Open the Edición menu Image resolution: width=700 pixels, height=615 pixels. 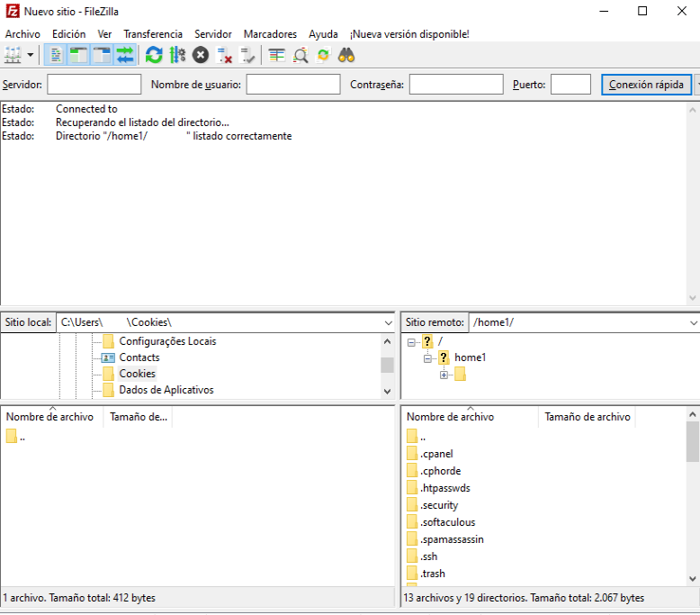click(x=68, y=34)
